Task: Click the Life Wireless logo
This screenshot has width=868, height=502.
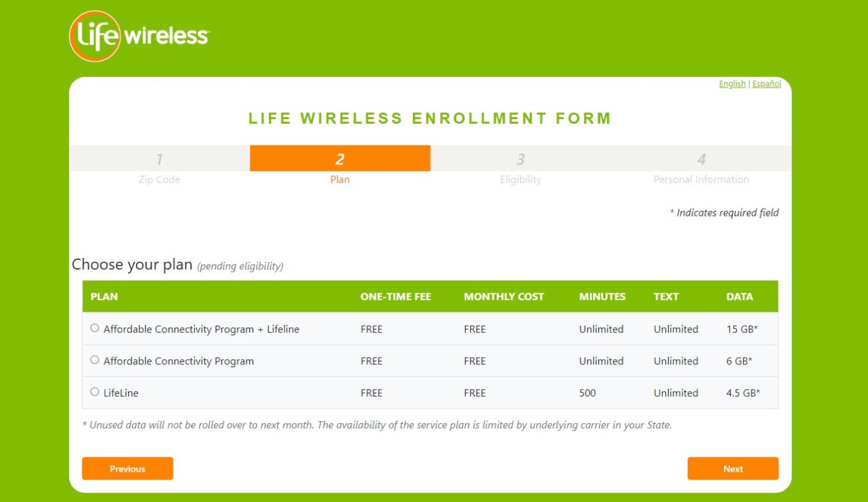Action: (x=138, y=36)
